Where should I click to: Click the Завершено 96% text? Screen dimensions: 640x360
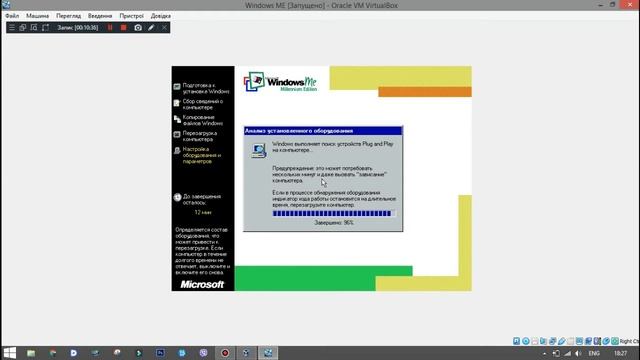pyautogui.click(x=334, y=223)
